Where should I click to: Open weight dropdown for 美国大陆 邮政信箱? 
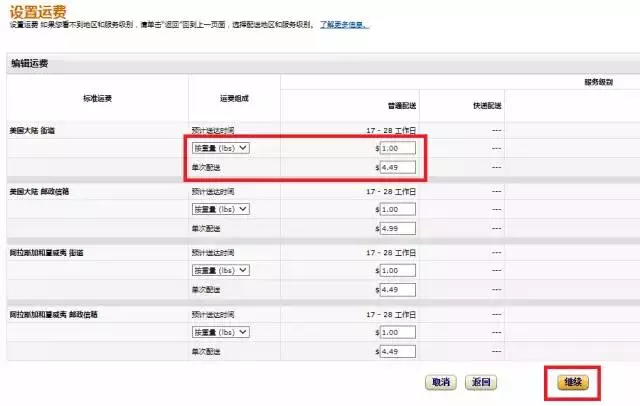tap(221, 209)
